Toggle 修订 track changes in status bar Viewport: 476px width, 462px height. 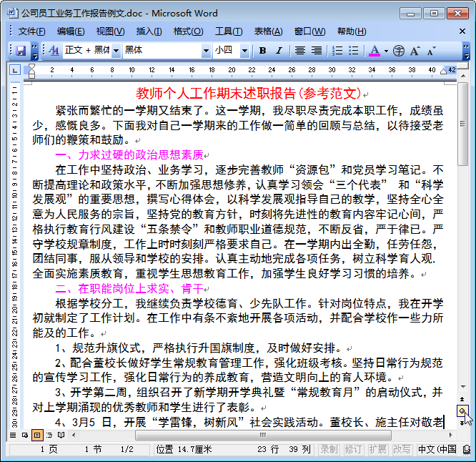coord(353,449)
